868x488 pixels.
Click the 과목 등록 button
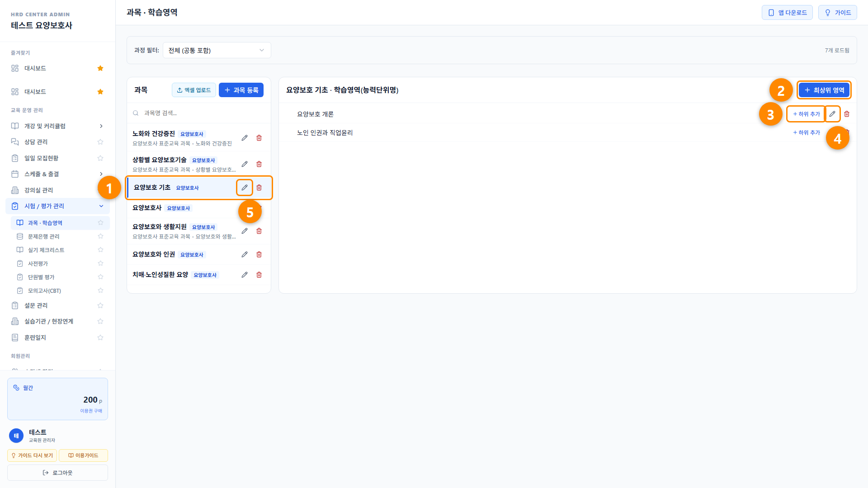[241, 90]
